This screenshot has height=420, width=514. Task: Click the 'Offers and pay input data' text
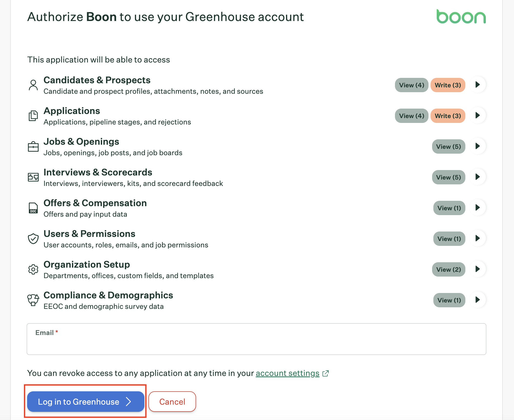85,214
